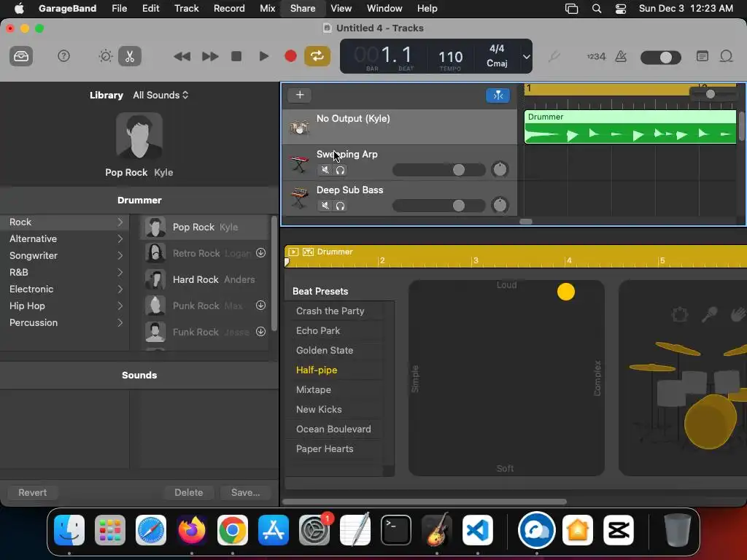
Task: Adjust the Deep Sub Bass volume slider
Action: pyautogui.click(x=438, y=206)
